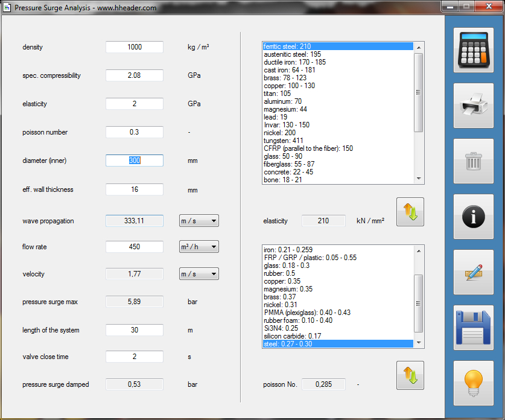Image resolution: width=505 pixels, height=420 pixels.
Task: Click the app icon in the title bar
Action: (7, 7)
